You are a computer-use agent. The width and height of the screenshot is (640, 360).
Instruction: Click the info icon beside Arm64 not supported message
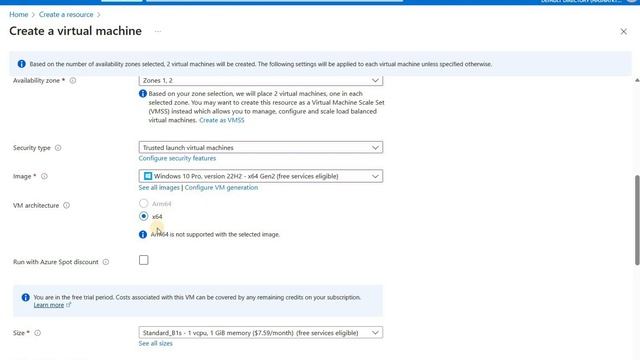(x=143, y=234)
